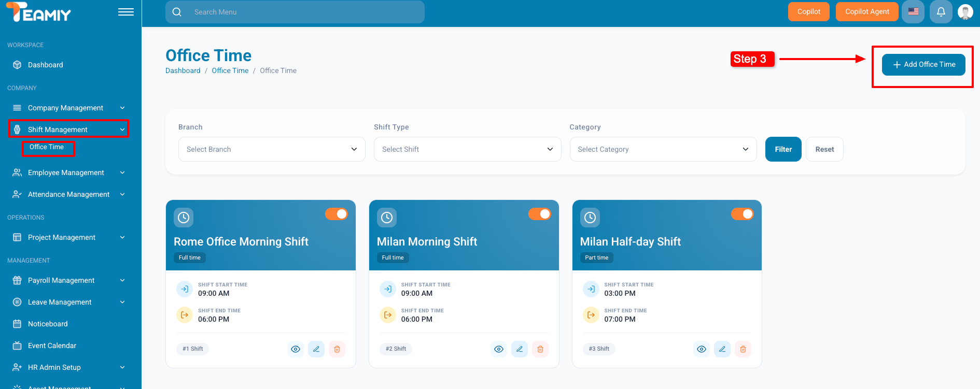Open Noticeboard from the sidebar
This screenshot has width=980, height=389.
click(x=48, y=324)
